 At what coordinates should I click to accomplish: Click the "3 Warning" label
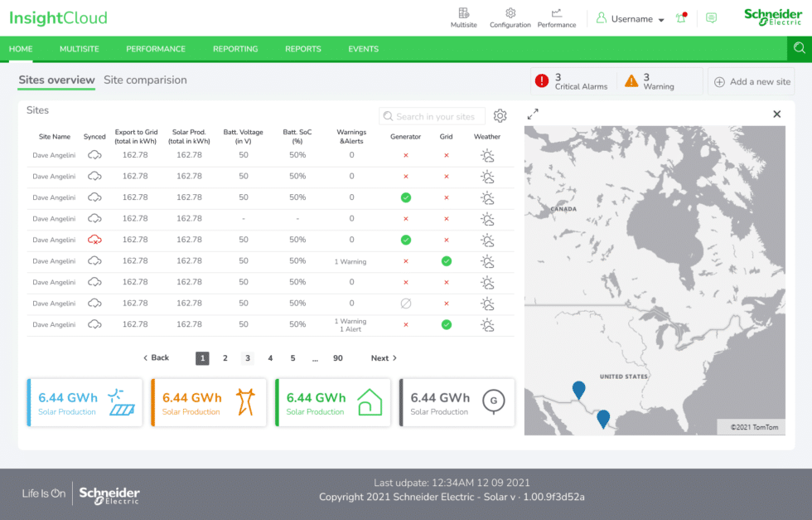point(659,81)
